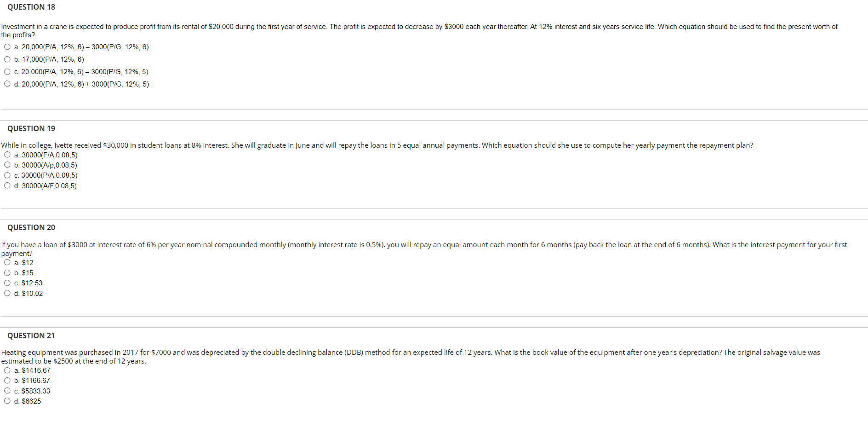Click the QUESTION 20 heading

[31, 227]
